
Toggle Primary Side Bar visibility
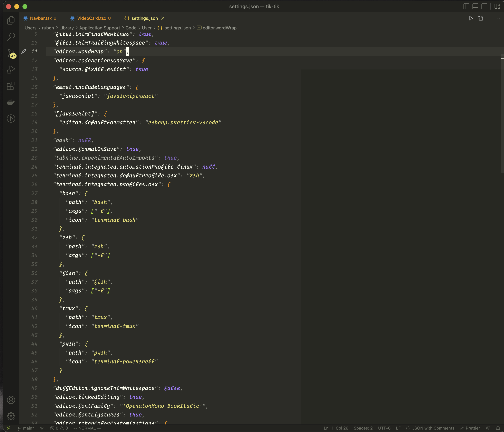coord(466,7)
